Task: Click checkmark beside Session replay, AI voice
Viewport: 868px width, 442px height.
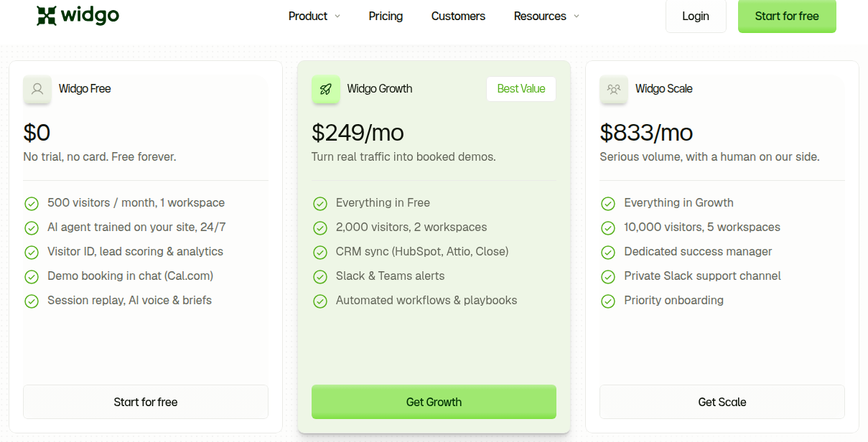Action: (x=32, y=301)
